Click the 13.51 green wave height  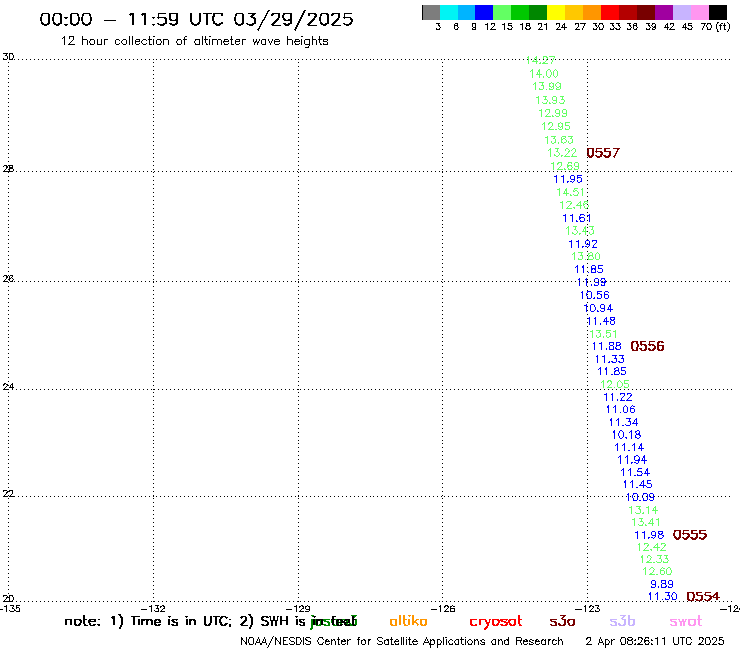(x=603, y=334)
